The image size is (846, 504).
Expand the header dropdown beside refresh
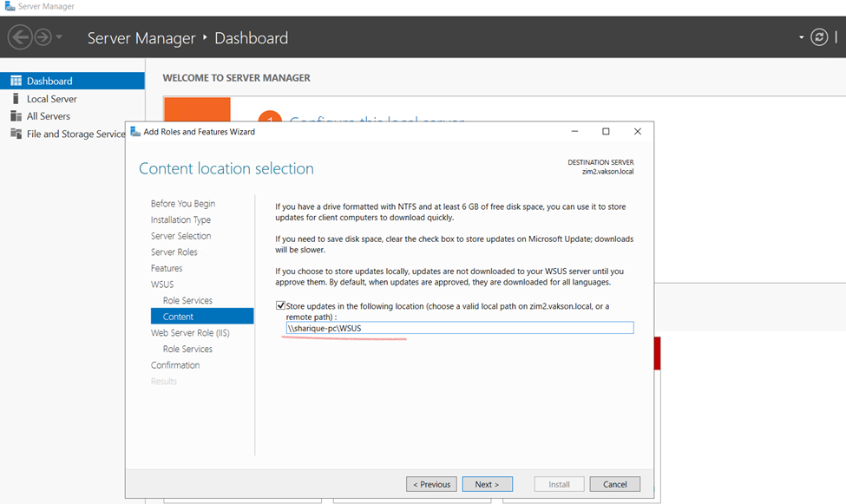(x=801, y=38)
